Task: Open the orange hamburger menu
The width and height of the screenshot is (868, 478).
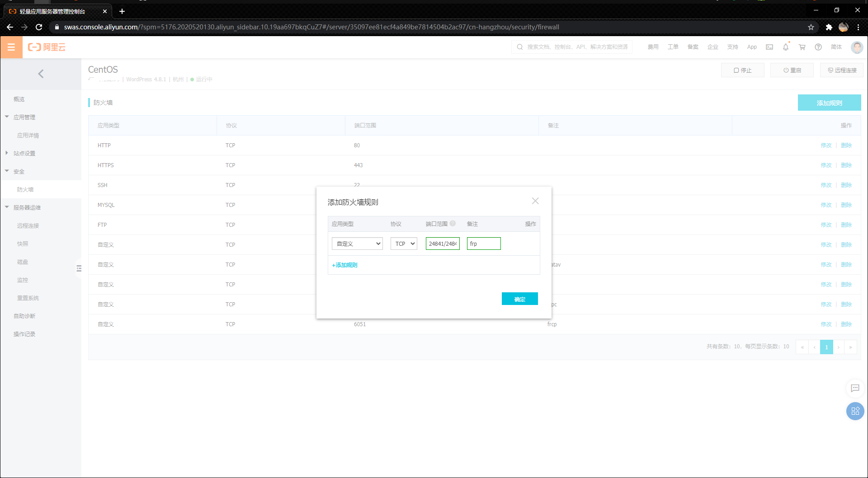Action: (x=11, y=47)
